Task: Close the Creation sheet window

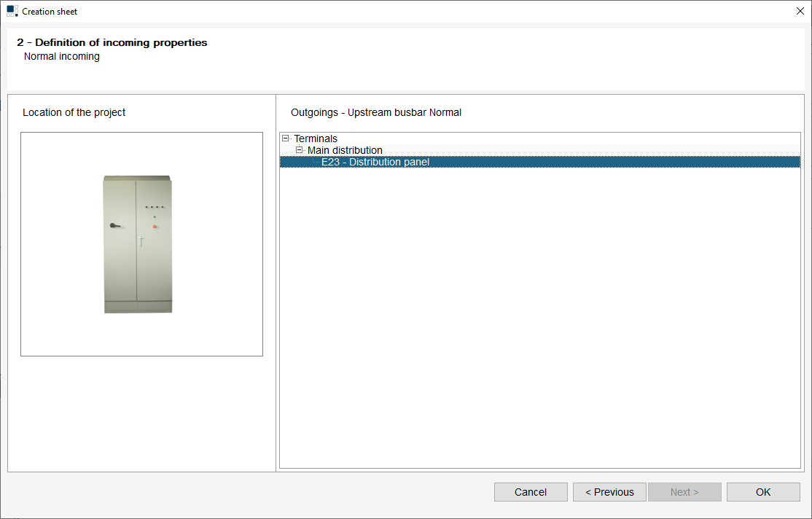Action: tap(800, 11)
